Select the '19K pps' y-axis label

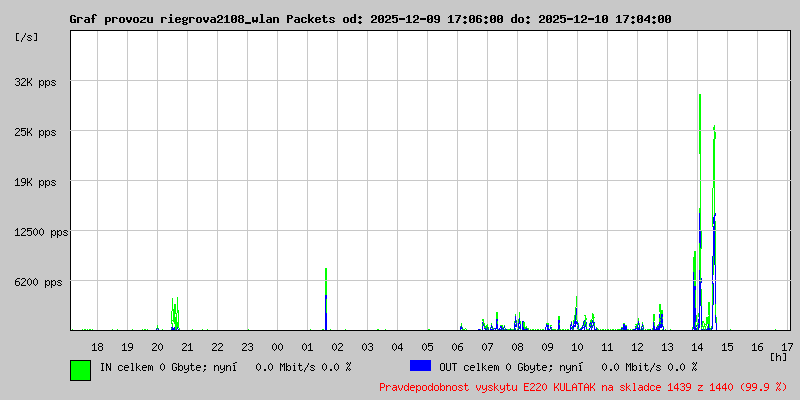coord(35,182)
